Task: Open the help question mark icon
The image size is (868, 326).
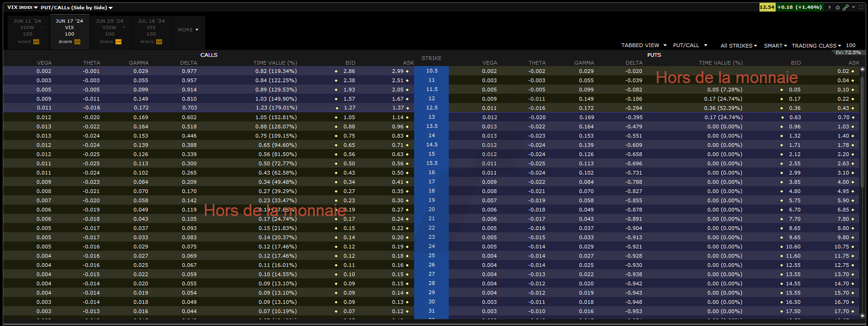Action: 829,7
